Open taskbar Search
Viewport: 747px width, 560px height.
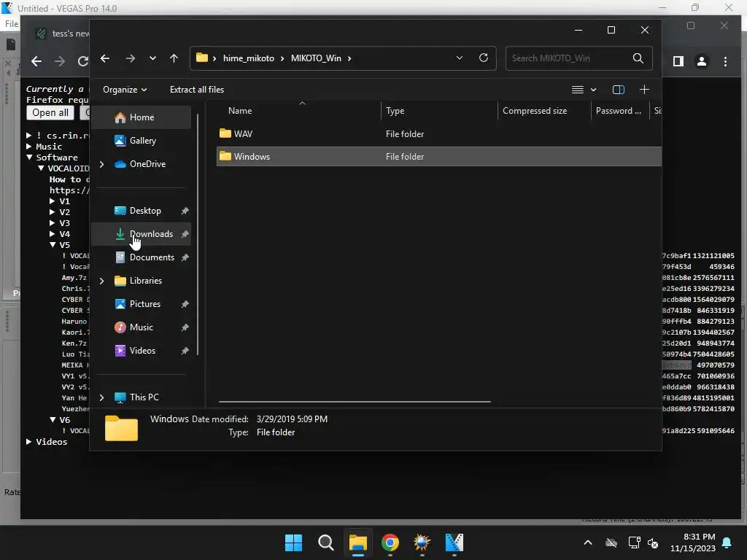tap(326, 542)
